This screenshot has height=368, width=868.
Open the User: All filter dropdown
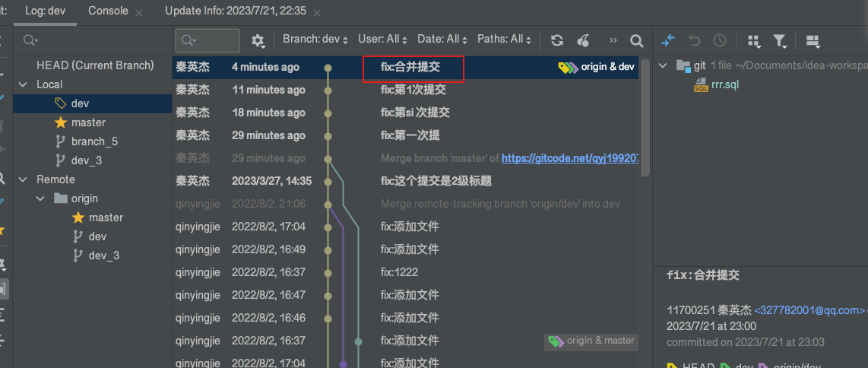coord(382,40)
